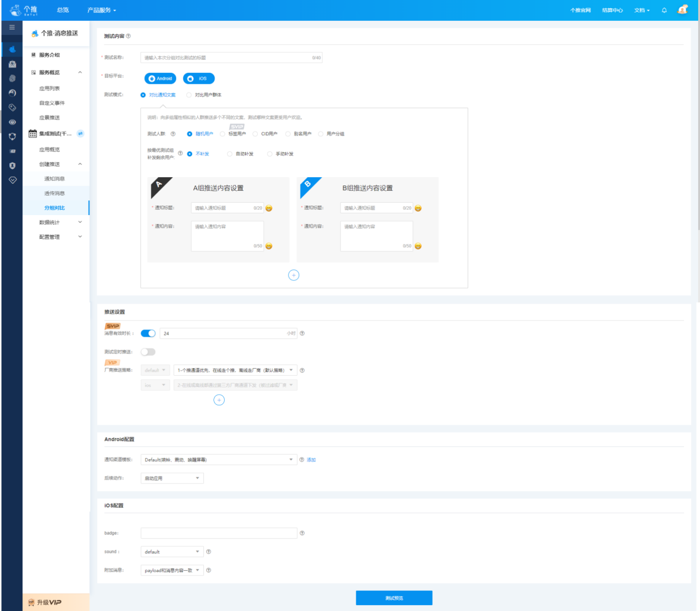Select 标签用户 as test audience
700x611 pixels.
[x=233, y=134]
